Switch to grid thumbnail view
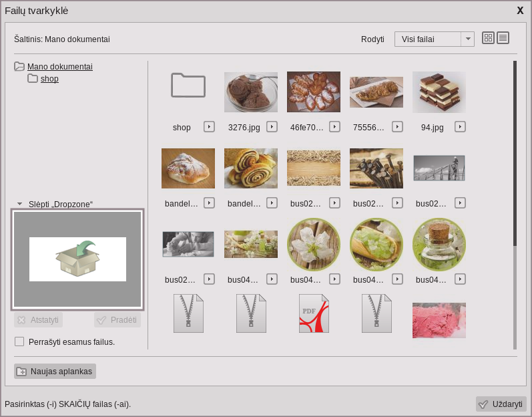Screen dimensions: 532x417 tap(488, 38)
